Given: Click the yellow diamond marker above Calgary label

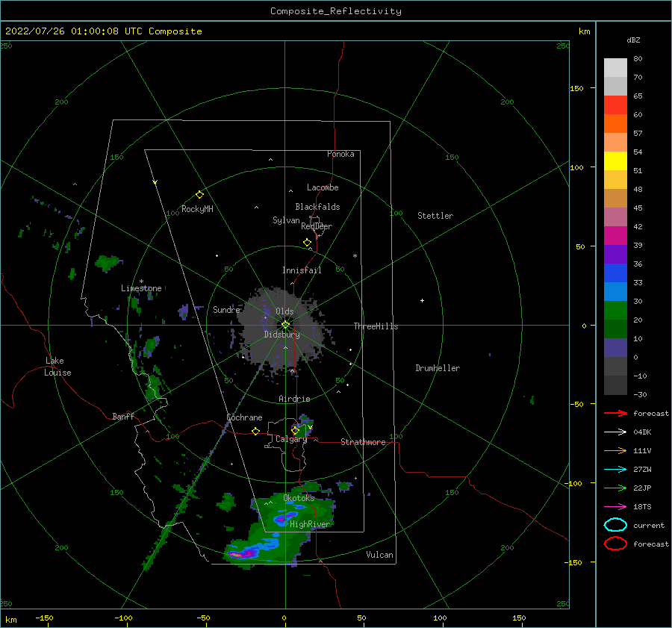Looking at the screenshot, I should [295, 430].
